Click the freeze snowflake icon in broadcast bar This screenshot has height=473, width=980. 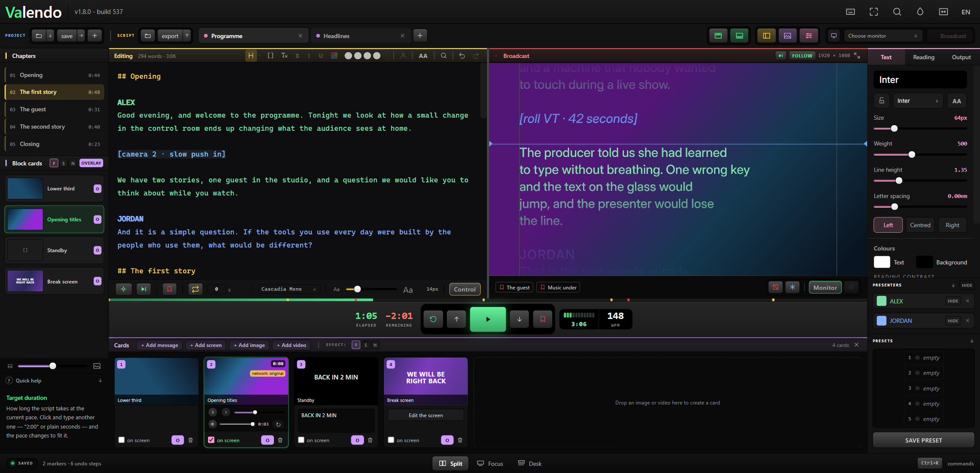[792, 287]
